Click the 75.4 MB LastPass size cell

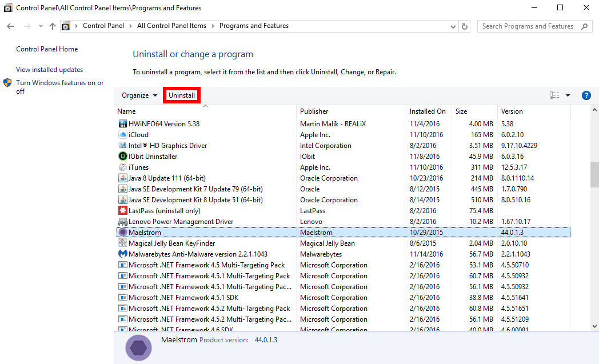pos(480,210)
